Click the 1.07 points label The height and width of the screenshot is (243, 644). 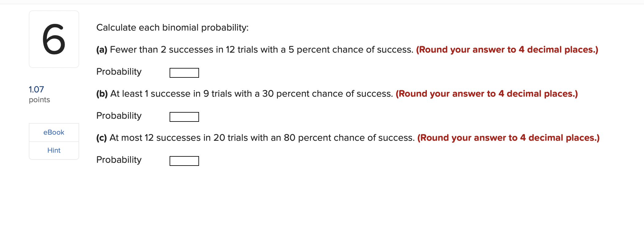36,89
